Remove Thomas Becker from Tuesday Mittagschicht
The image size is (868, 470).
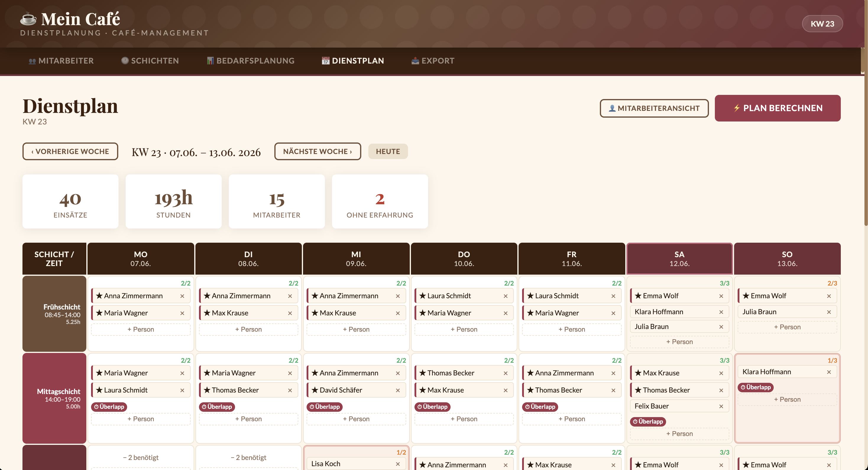point(290,390)
